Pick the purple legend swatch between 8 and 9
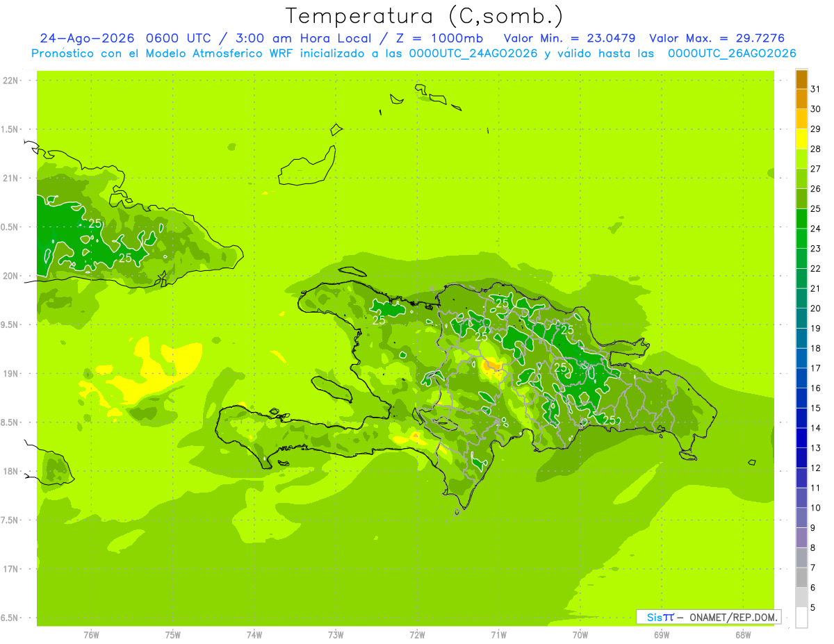 (801, 538)
